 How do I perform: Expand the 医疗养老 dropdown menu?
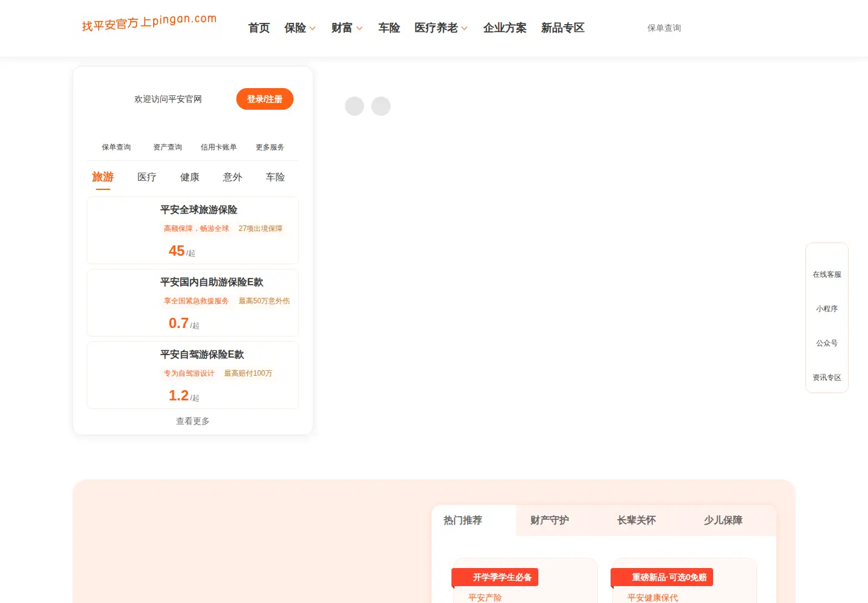pyautogui.click(x=441, y=28)
